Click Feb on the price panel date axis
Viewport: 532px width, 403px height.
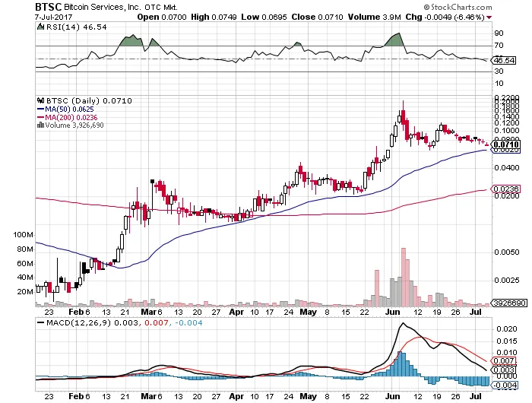tap(76, 312)
